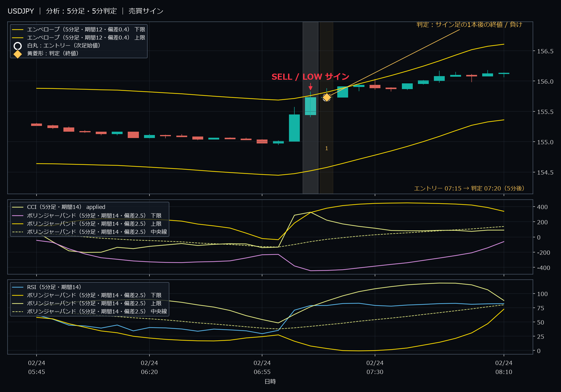The width and height of the screenshot is (561, 392).
Task: Click the white circle entry icon in the legend
Action: 18,46
